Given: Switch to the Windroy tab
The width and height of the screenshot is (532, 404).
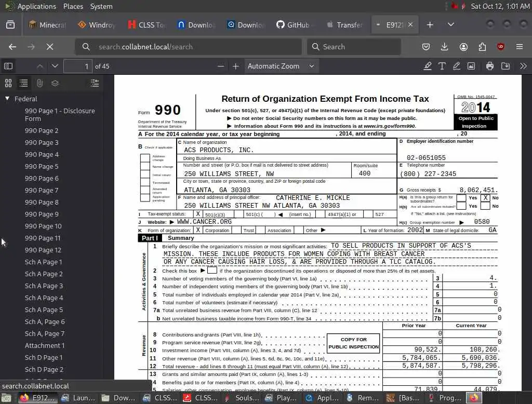Looking at the screenshot, I should (97, 25).
